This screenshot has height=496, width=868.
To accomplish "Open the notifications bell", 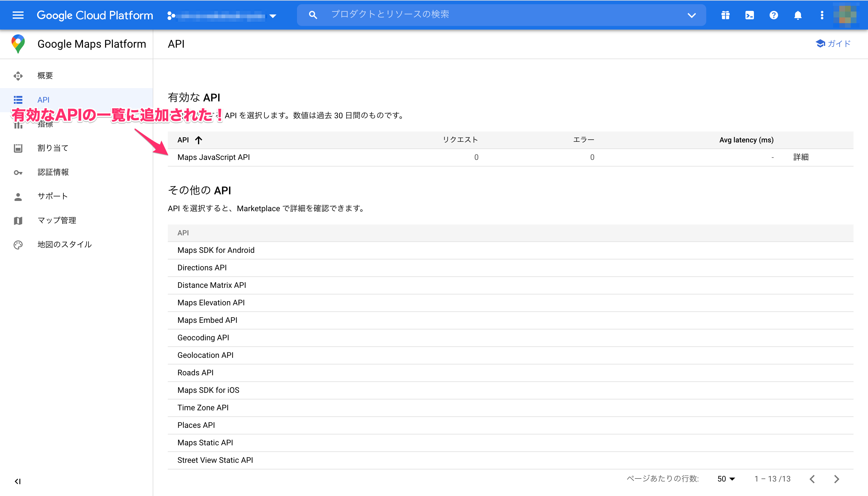I will point(798,15).
